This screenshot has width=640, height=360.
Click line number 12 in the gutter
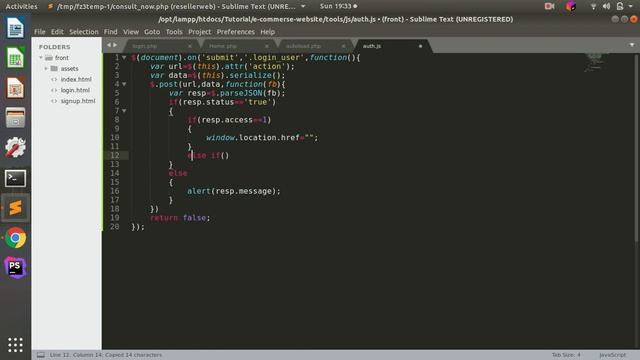[115, 155]
